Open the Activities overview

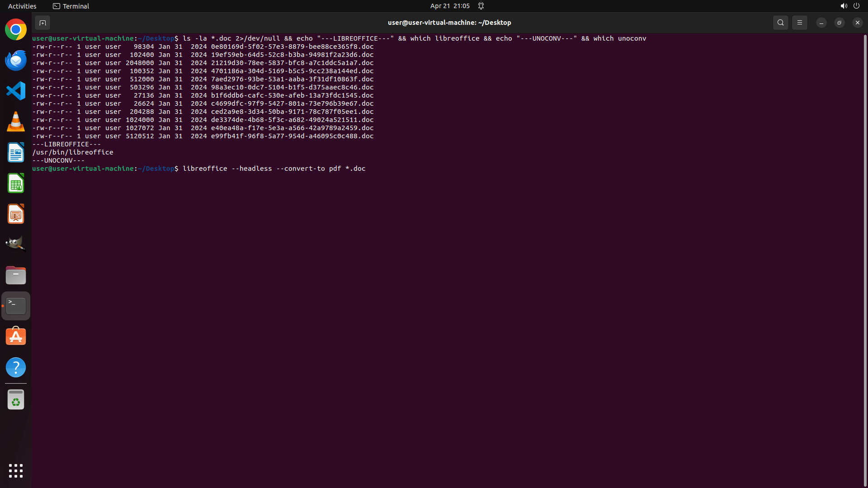coord(22,6)
